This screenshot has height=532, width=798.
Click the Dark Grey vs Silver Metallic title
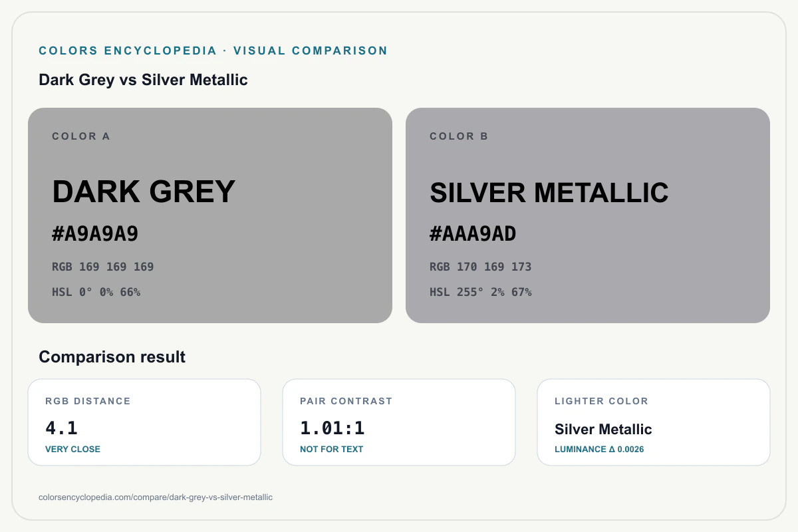143,80
